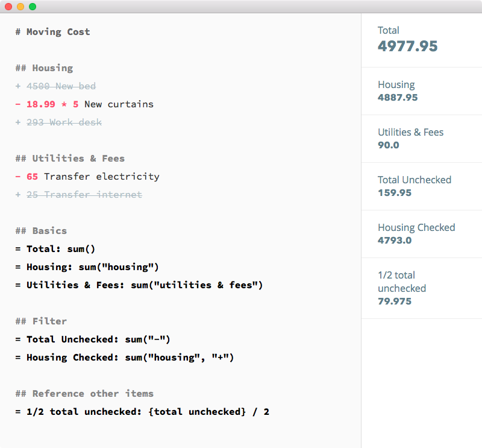
Task: Click the '1/2 total unchecked' formula line
Action: click(142, 412)
